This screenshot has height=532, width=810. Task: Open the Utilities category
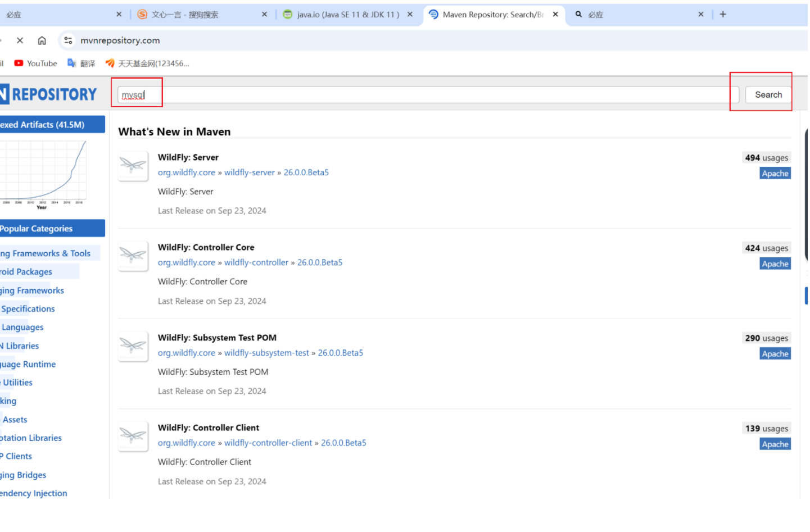point(17,383)
